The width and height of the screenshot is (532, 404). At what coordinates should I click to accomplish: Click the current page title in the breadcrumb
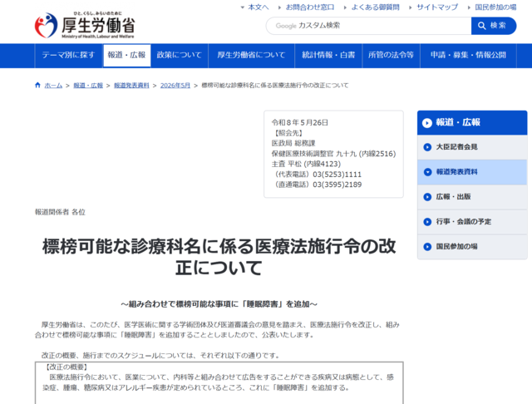[x=275, y=86]
